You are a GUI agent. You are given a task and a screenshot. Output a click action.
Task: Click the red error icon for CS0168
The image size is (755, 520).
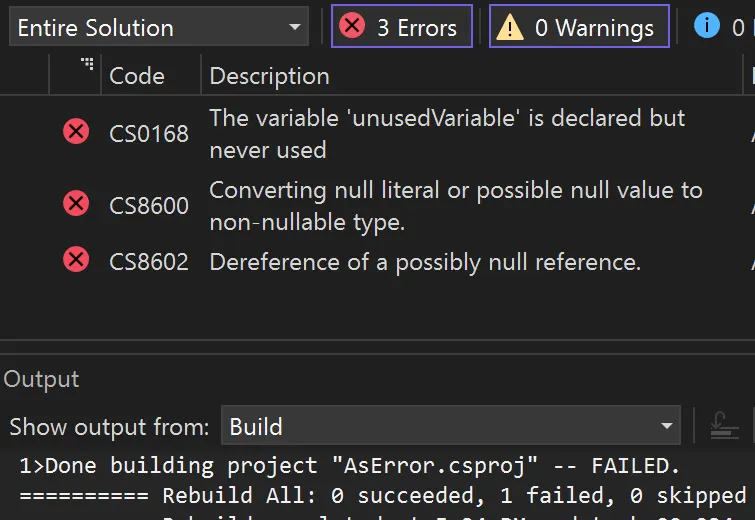(76, 131)
